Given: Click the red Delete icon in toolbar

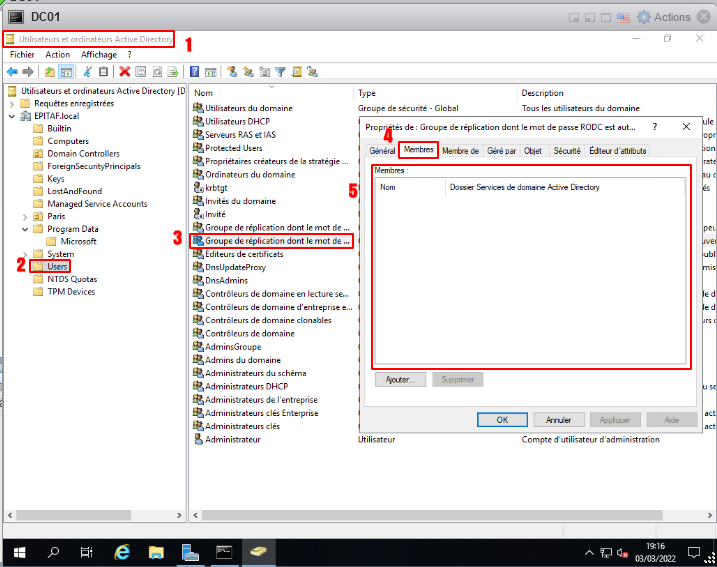Looking at the screenshot, I should pyautogui.click(x=125, y=72).
